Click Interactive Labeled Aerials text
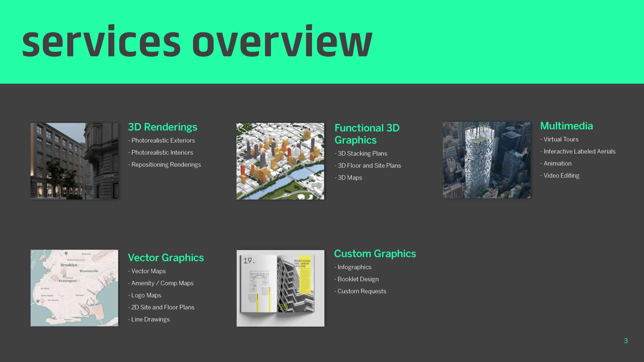 [x=579, y=152]
